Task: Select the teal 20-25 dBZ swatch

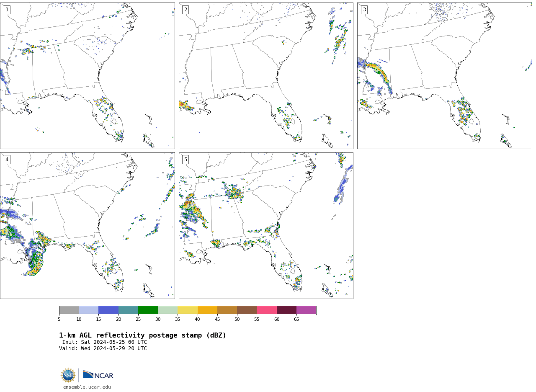Action: 128,310
